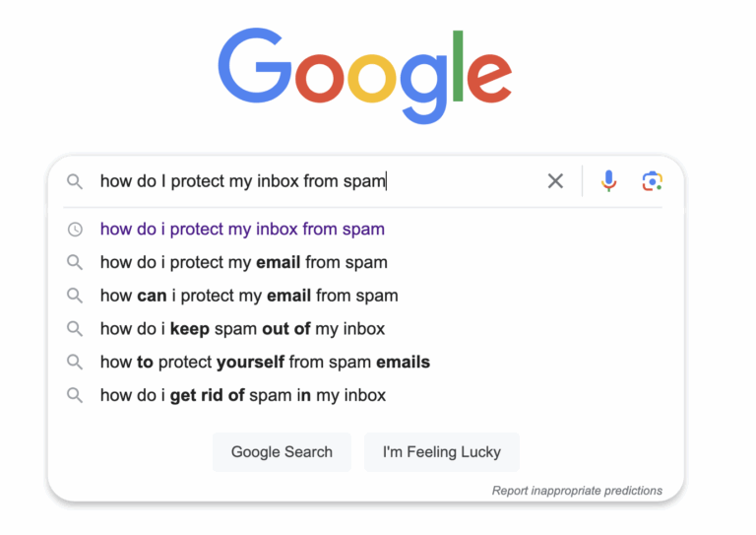The image size is (756, 535).
Task: Pick 'how do i keep spam out of my inbox'
Action: pyautogui.click(x=242, y=329)
